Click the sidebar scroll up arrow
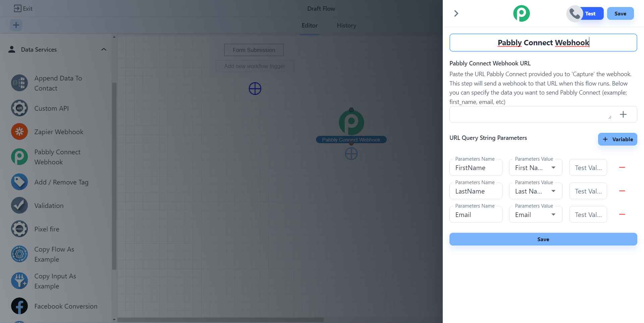Screen dimensions: 644x323 point(114,37)
